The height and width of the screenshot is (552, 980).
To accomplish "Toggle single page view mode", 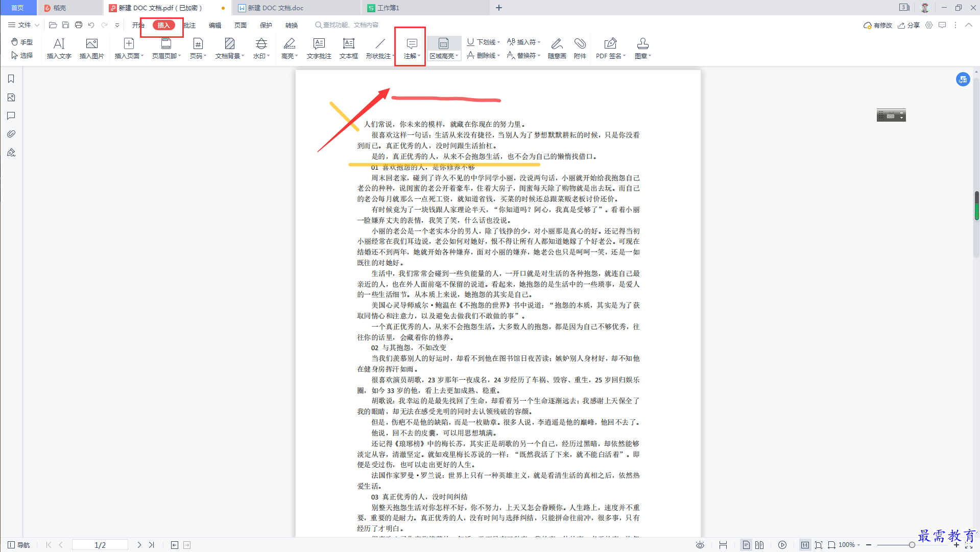I will (x=746, y=545).
